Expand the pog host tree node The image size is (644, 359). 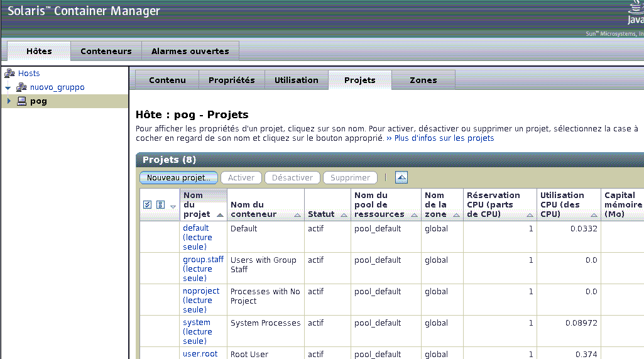(x=9, y=101)
